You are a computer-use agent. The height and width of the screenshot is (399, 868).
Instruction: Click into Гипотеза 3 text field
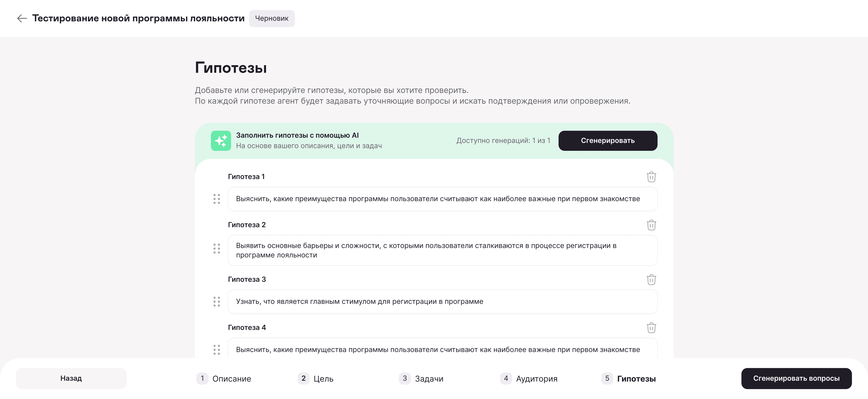click(x=442, y=302)
